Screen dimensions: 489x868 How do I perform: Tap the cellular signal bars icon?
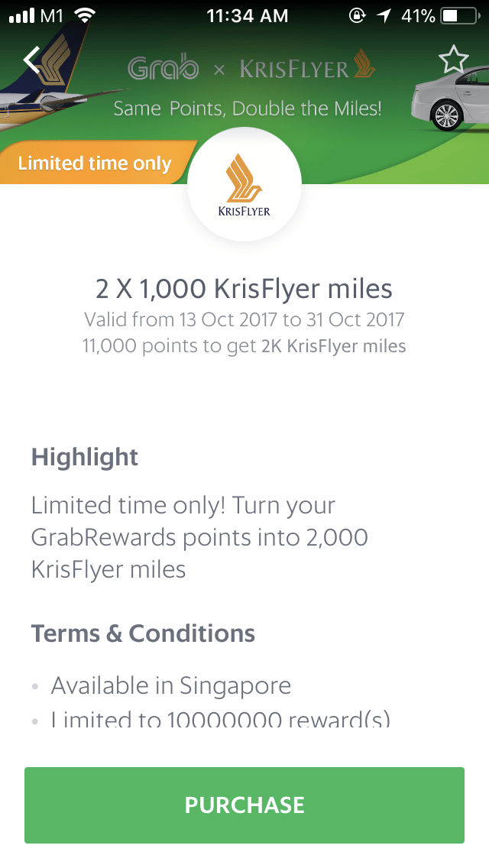(x=22, y=15)
